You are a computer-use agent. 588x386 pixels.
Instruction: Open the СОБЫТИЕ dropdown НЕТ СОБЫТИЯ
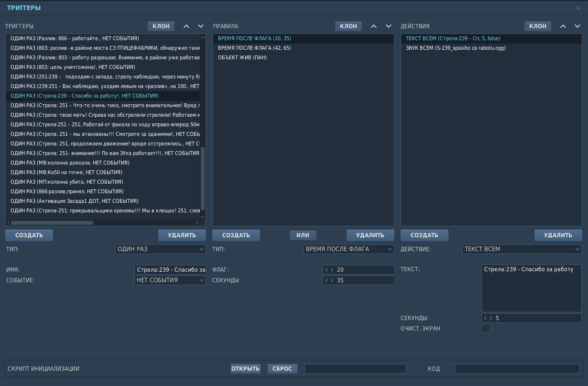[x=170, y=280]
